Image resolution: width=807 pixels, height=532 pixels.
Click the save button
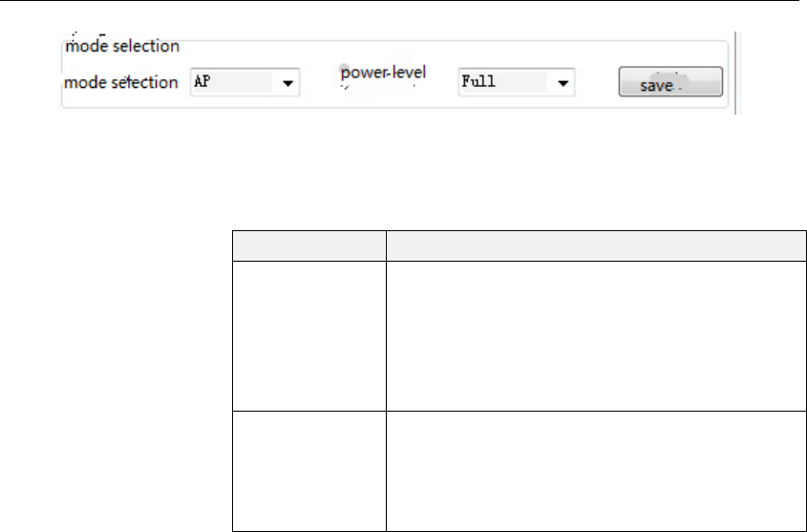click(670, 82)
